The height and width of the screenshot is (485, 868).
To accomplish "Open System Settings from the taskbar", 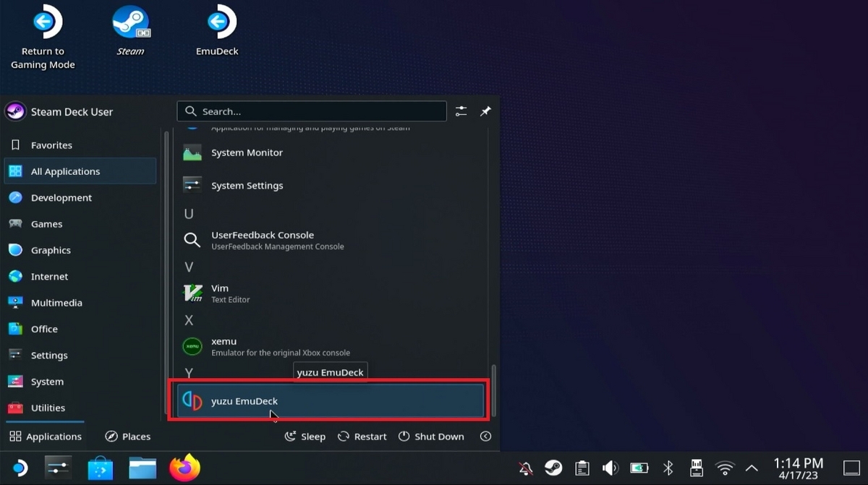I will pos(58,468).
